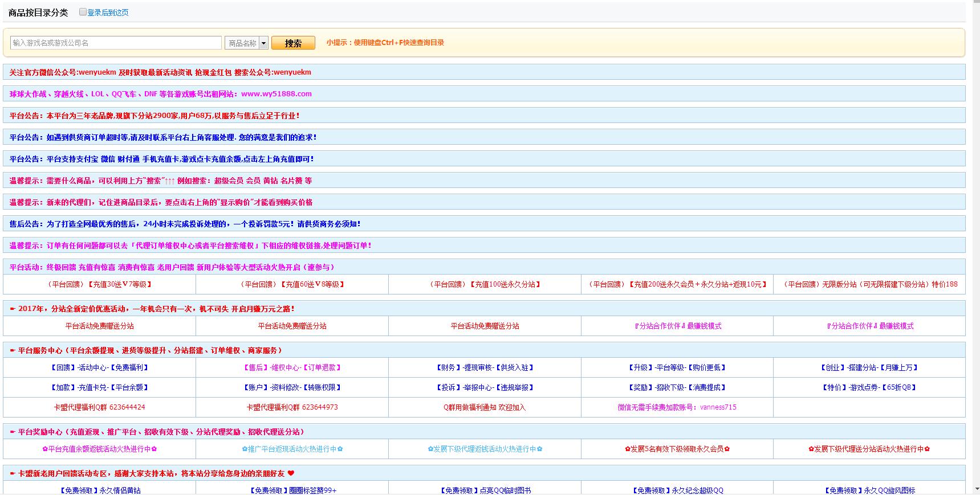Open 充值200送永久会员 offer link

pos(677,284)
